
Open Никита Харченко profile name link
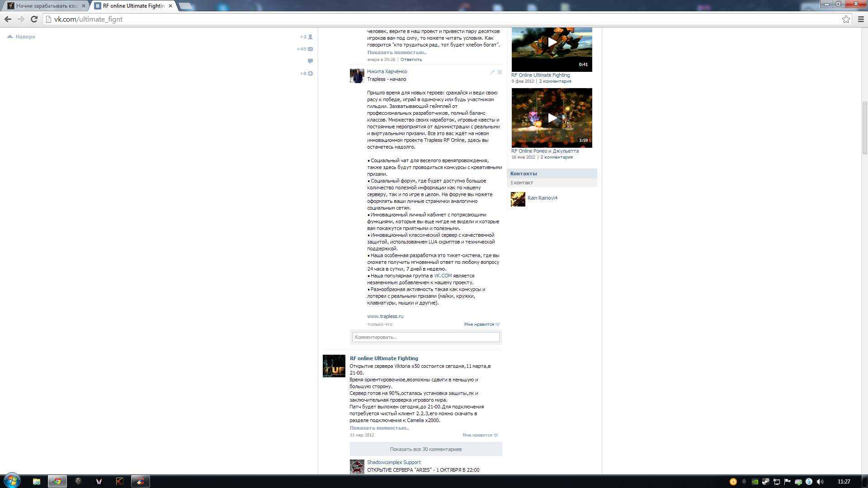387,71
